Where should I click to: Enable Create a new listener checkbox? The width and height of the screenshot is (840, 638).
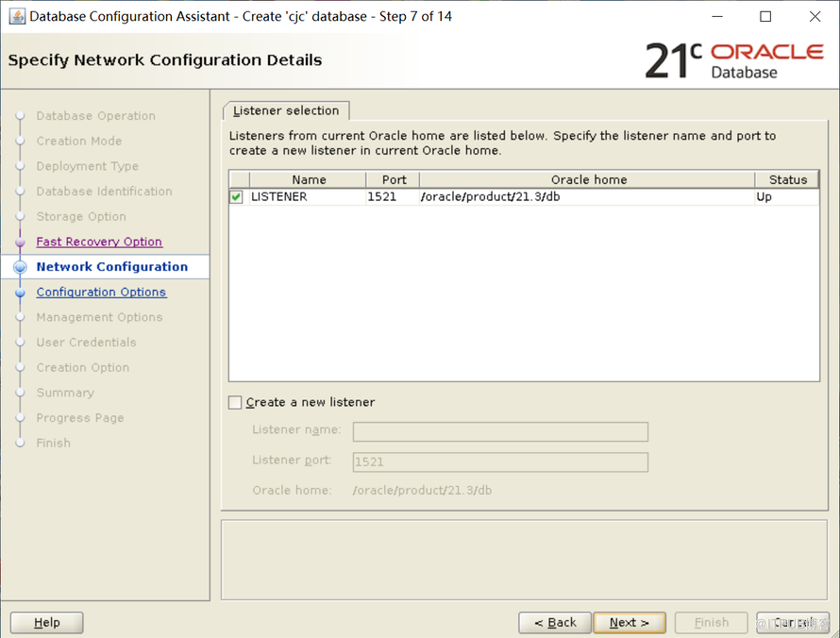coord(235,402)
